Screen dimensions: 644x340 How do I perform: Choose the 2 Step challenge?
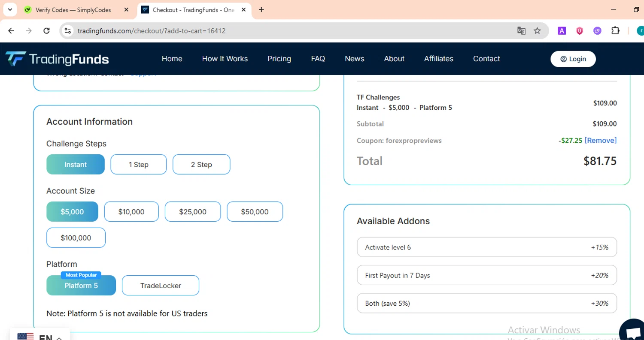click(x=201, y=164)
